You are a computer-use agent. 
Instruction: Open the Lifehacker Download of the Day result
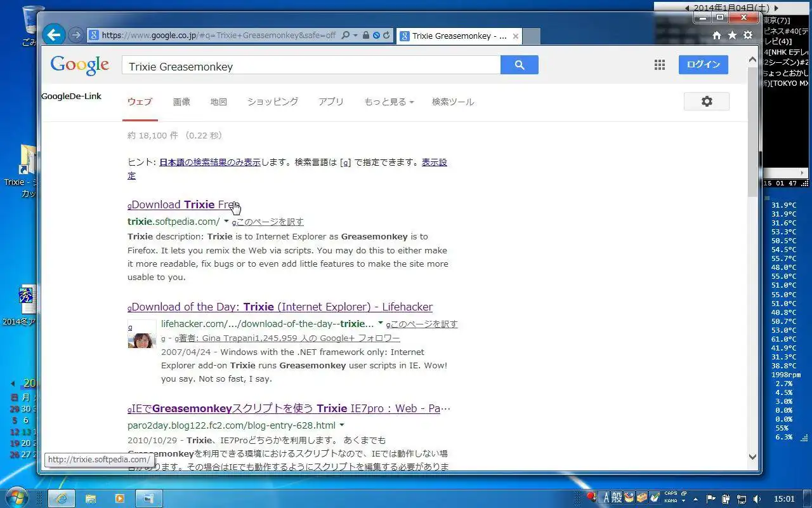click(x=280, y=307)
